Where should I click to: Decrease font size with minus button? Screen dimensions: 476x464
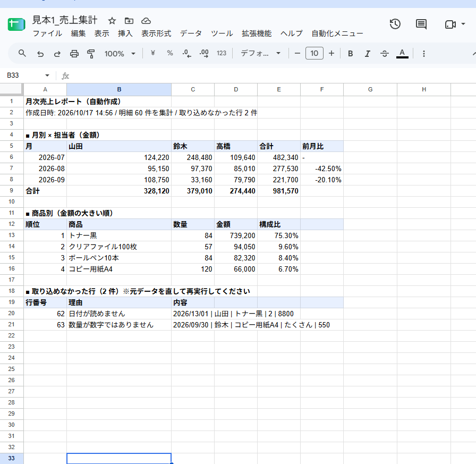pos(297,54)
